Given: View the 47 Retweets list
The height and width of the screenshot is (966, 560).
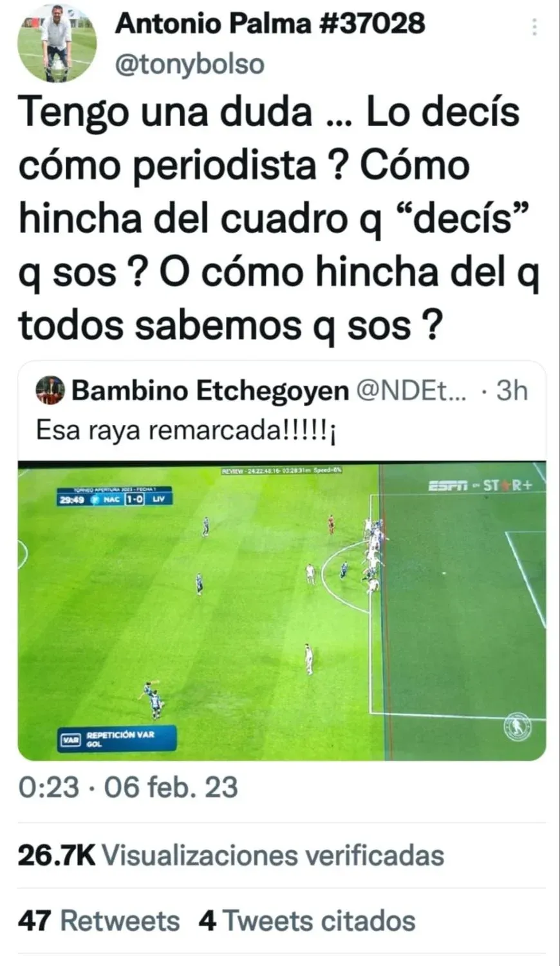Looking at the screenshot, I should coord(98,920).
